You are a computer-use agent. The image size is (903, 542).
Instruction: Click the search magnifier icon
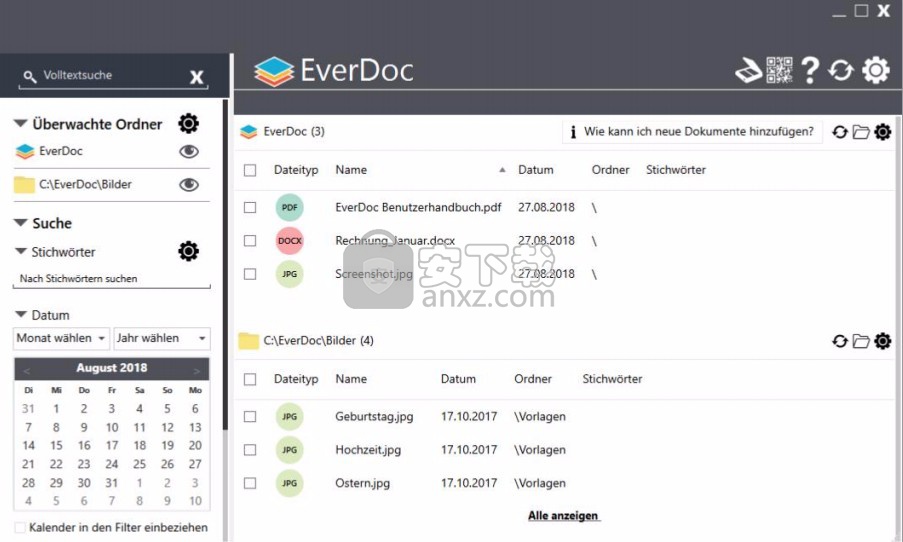pyautogui.click(x=30, y=76)
